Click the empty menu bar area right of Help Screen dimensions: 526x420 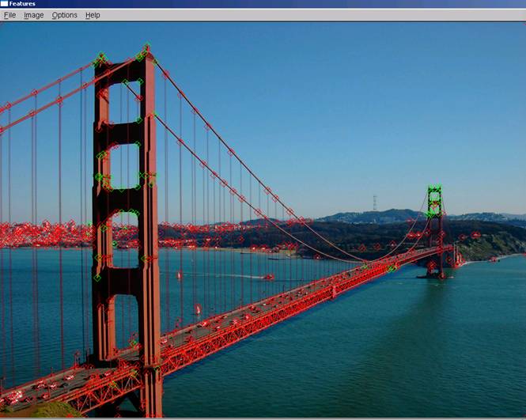(316, 15)
